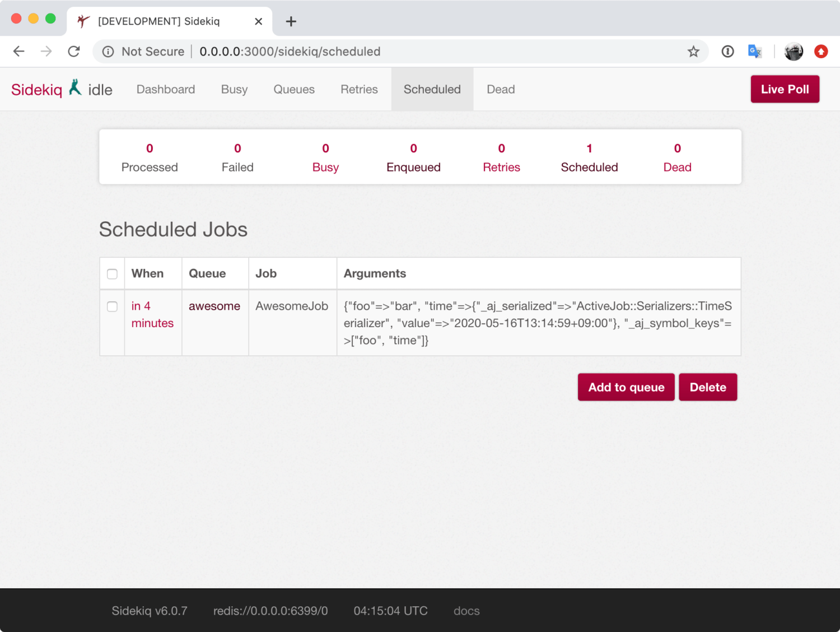This screenshot has width=840, height=632.
Task: Bookmark this page with the star icon
Action: pyautogui.click(x=693, y=52)
